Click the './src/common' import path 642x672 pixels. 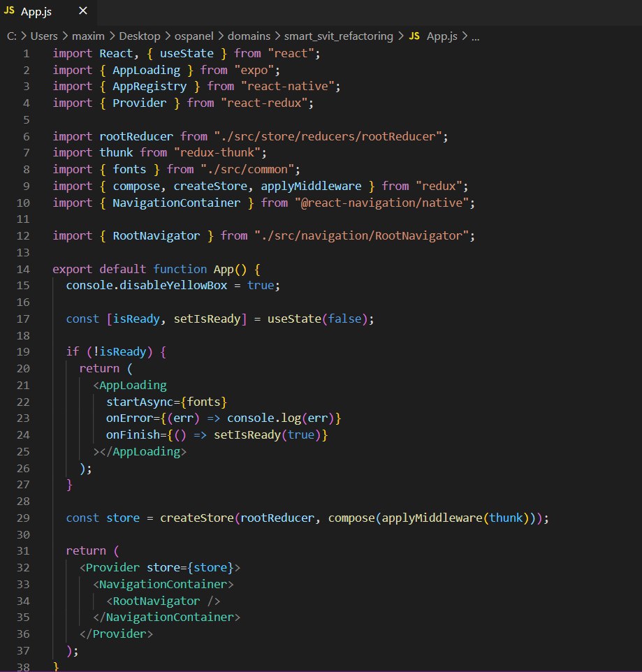tap(247, 169)
